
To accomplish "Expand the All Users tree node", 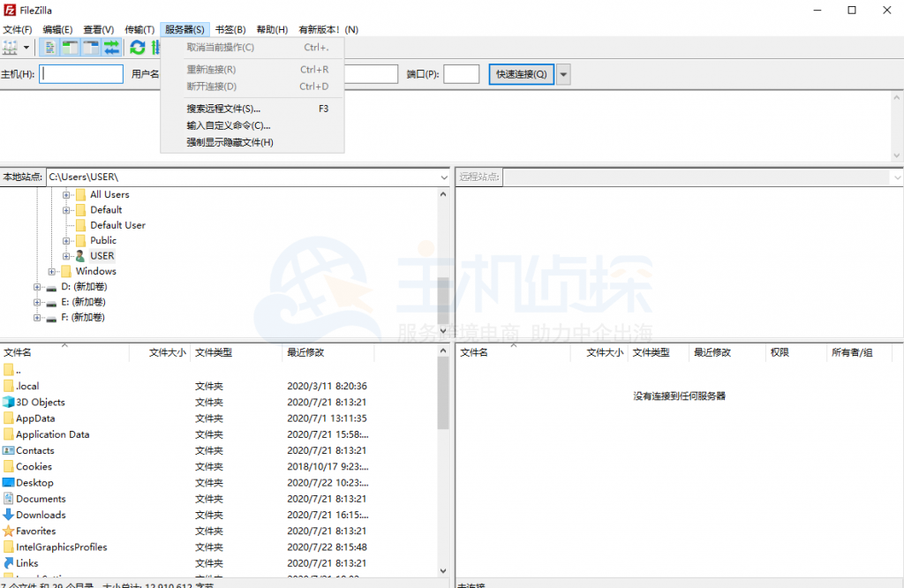I will (x=66, y=195).
